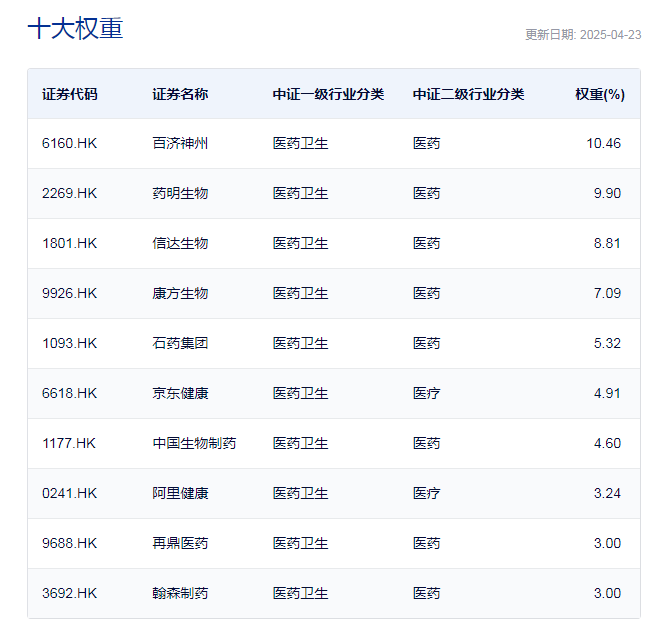Select the 中证一级行业分类 column header
This screenshot has height=625, width=646.
tap(328, 94)
